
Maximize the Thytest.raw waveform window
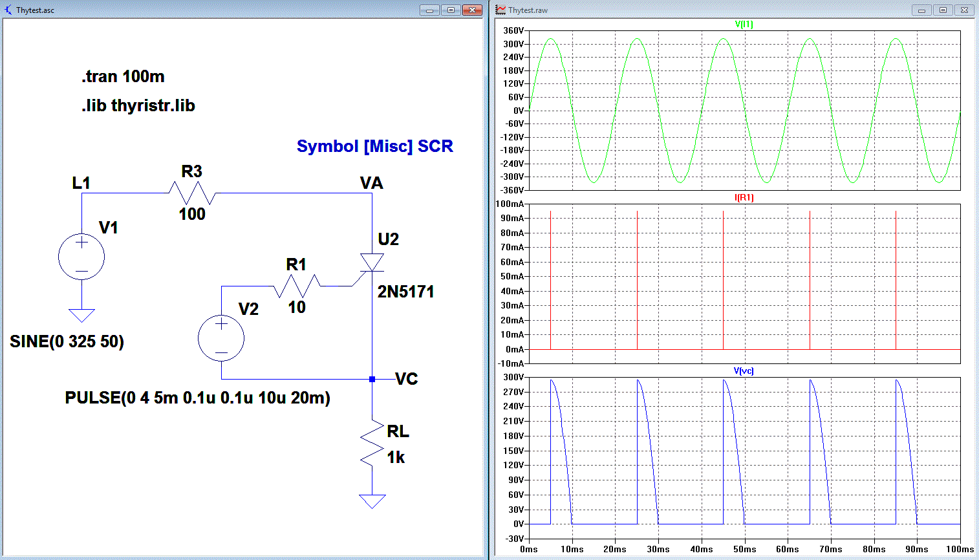tap(943, 10)
